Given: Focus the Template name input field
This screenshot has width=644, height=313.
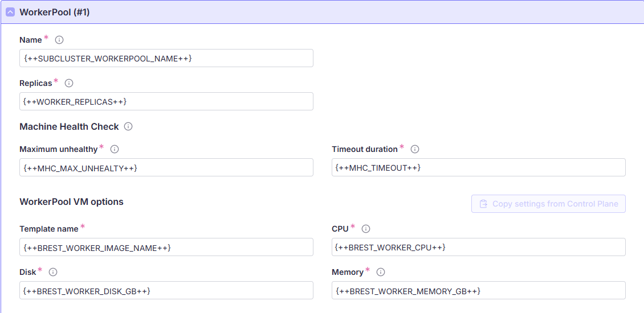Looking at the screenshot, I should (x=166, y=247).
